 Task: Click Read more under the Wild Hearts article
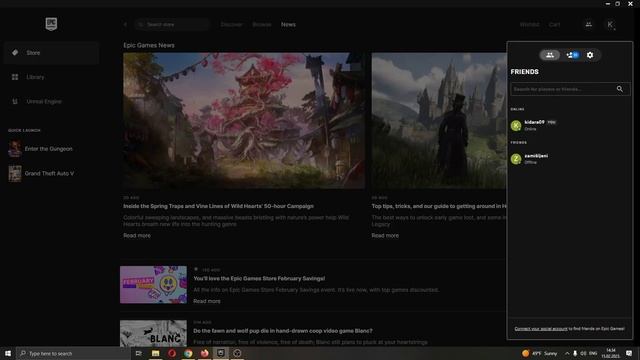(137, 236)
